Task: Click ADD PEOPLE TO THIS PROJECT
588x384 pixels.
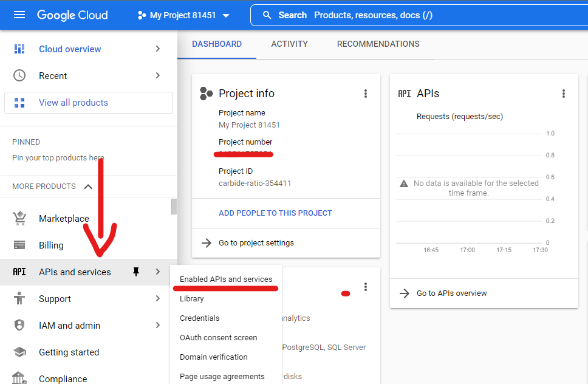Action: pos(275,213)
